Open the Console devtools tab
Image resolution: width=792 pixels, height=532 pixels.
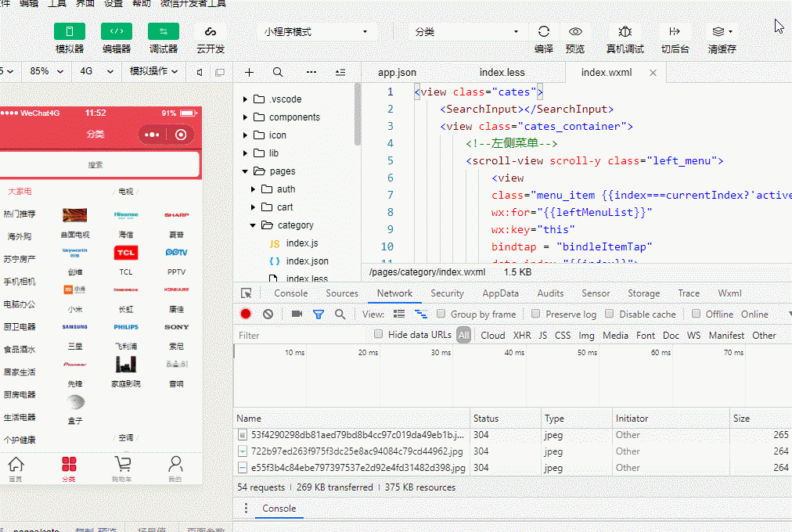click(291, 293)
